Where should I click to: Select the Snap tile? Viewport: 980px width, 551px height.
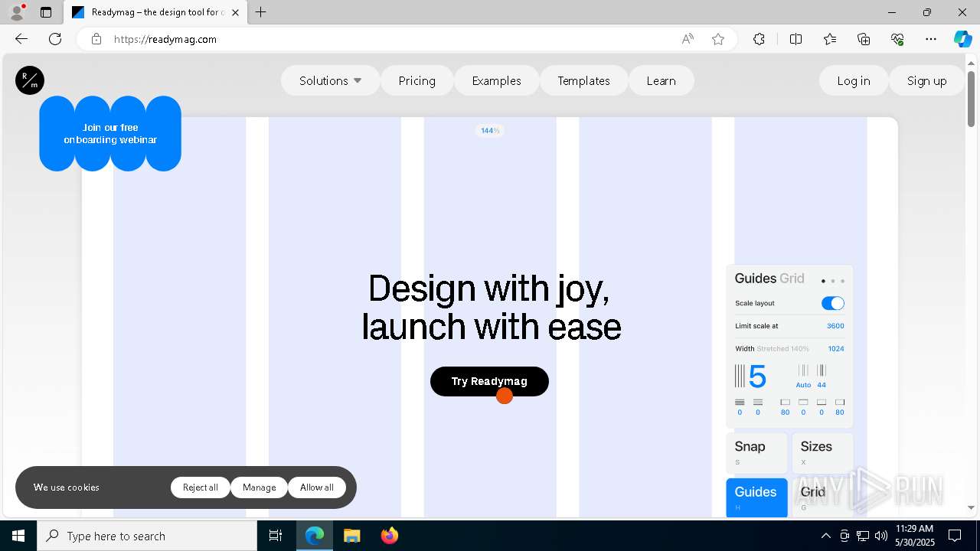(756, 453)
